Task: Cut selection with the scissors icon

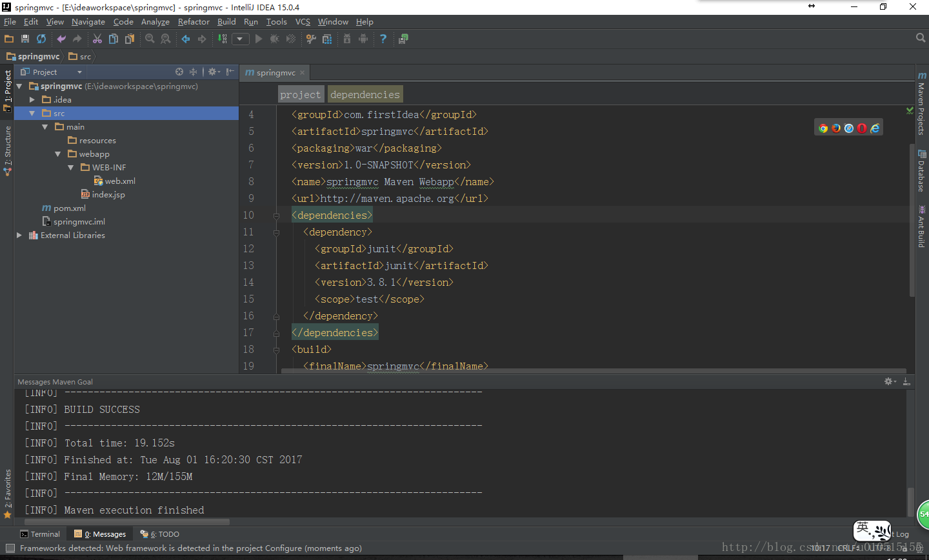Action: click(x=97, y=39)
